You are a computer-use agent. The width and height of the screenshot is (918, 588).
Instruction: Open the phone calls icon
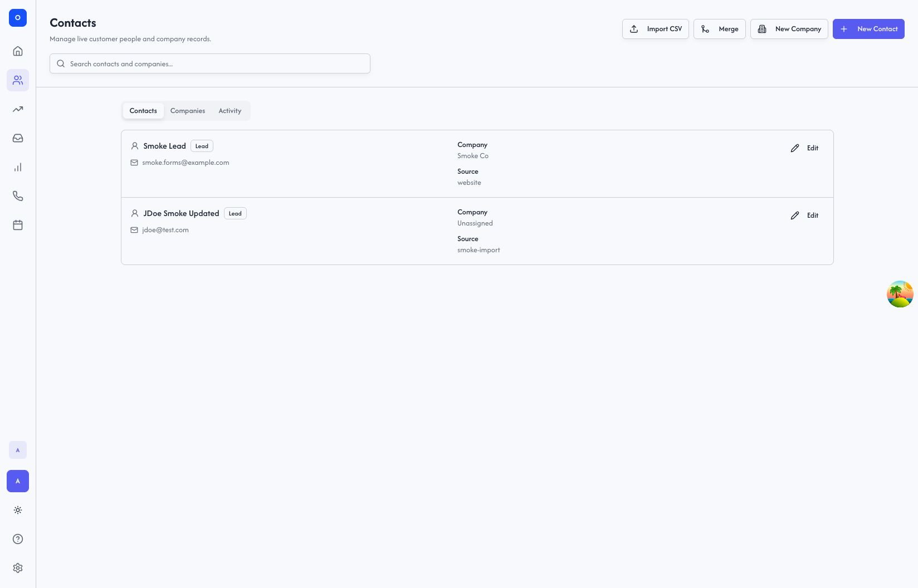[18, 196]
